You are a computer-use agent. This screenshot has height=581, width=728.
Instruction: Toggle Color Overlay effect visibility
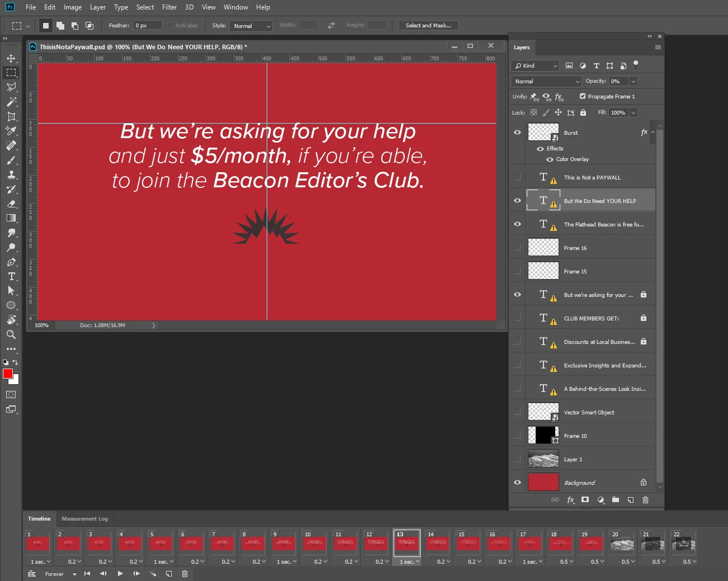coord(550,159)
